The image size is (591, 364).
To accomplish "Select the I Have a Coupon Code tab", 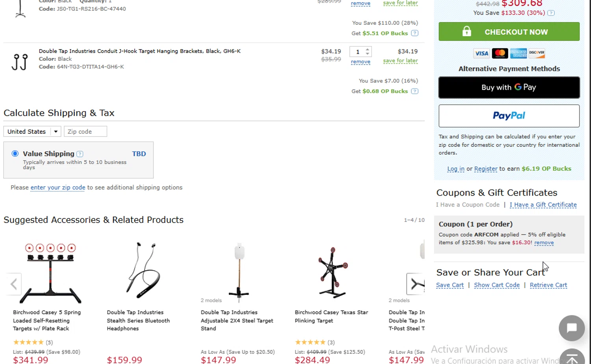I will coord(468,205).
